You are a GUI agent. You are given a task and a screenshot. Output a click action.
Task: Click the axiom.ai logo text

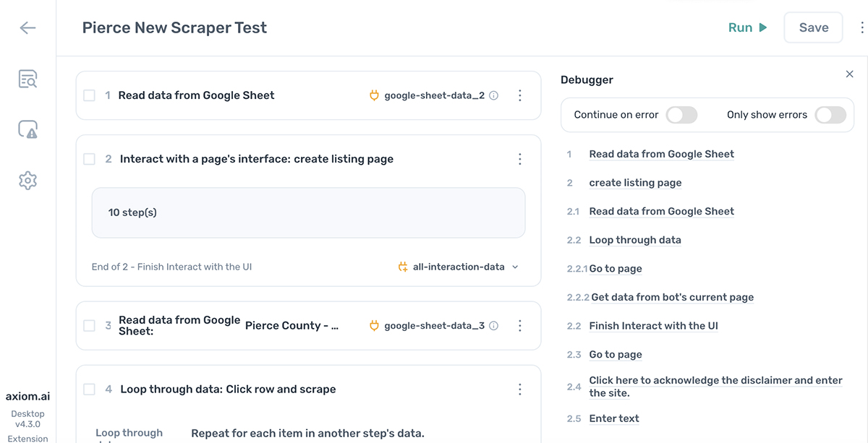click(x=27, y=396)
